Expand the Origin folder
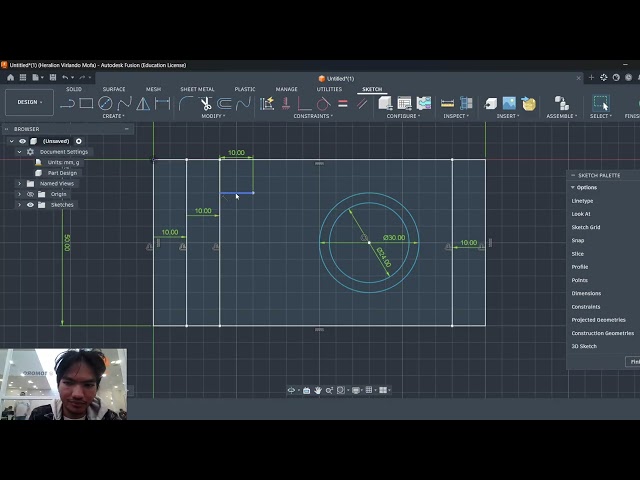 coord(19,194)
